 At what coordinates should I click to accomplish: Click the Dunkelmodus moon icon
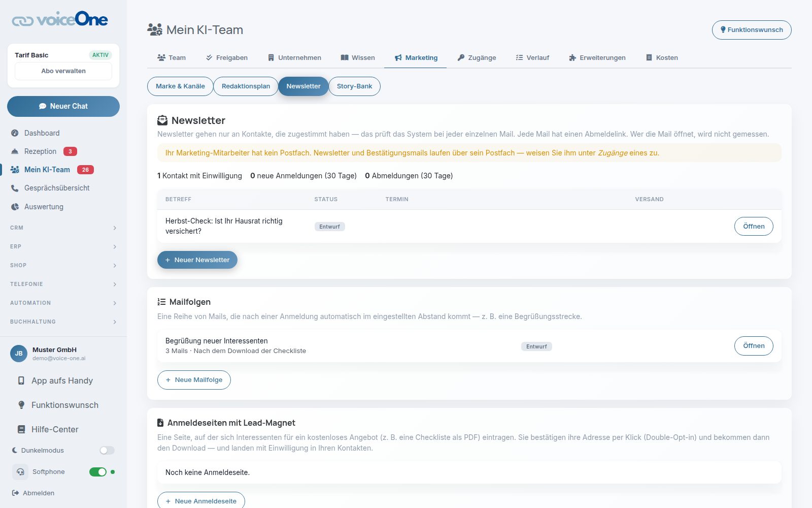pos(15,450)
